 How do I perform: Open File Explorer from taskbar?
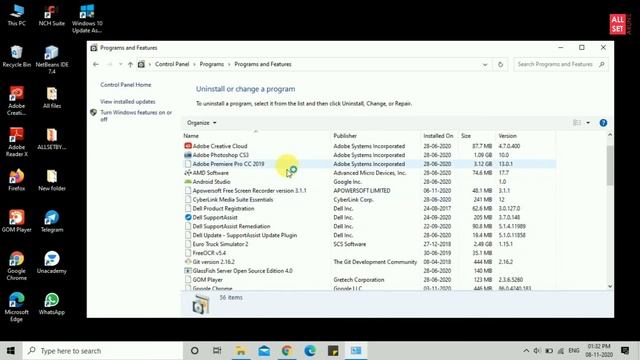241,351
